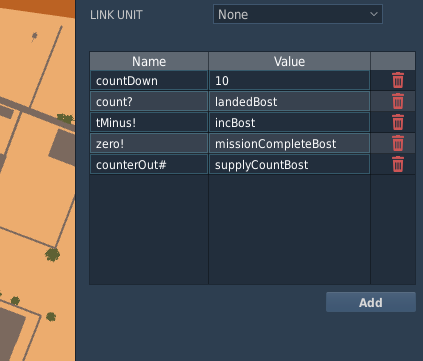
Task: Edit the zero! name field
Action: click(149, 143)
